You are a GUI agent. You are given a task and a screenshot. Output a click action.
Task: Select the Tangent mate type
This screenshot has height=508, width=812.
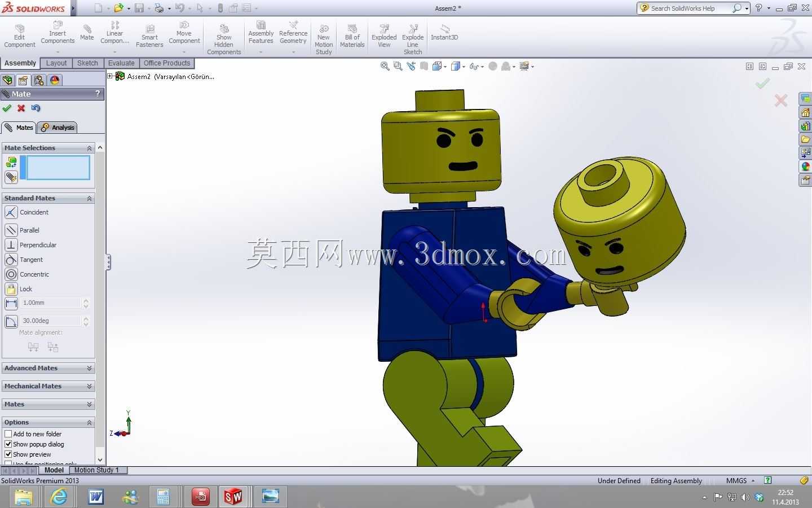pos(24,260)
